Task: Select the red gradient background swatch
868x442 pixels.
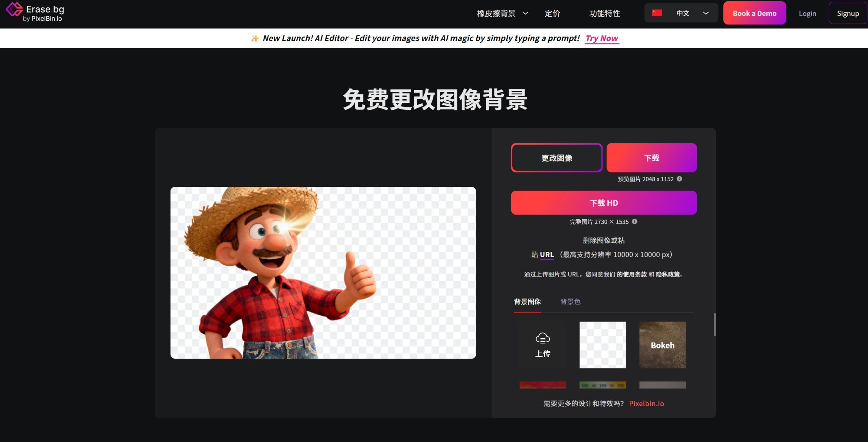Action: point(543,385)
